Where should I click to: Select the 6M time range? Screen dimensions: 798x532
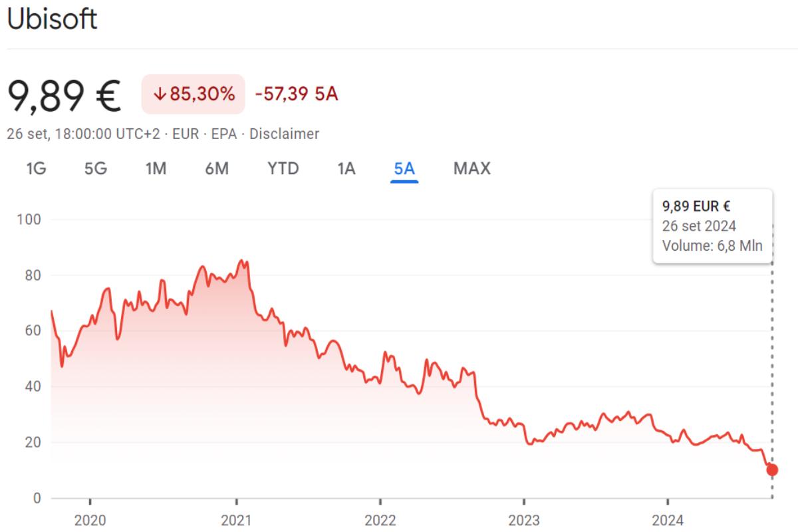(217, 169)
